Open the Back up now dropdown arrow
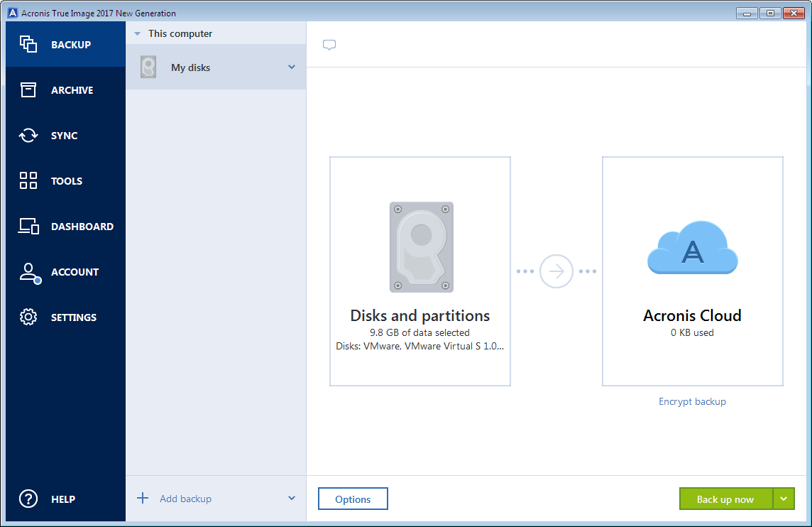812x527 pixels. point(783,499)
